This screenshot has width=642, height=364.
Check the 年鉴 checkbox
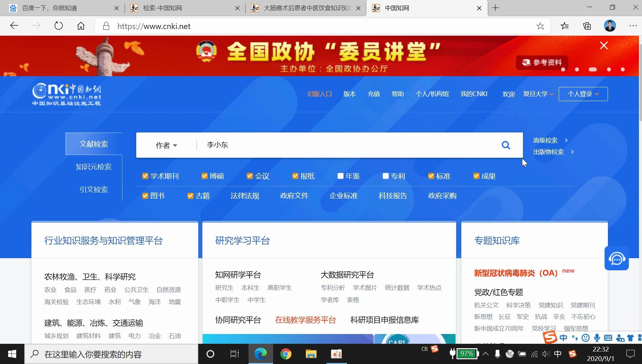[341, 176]
